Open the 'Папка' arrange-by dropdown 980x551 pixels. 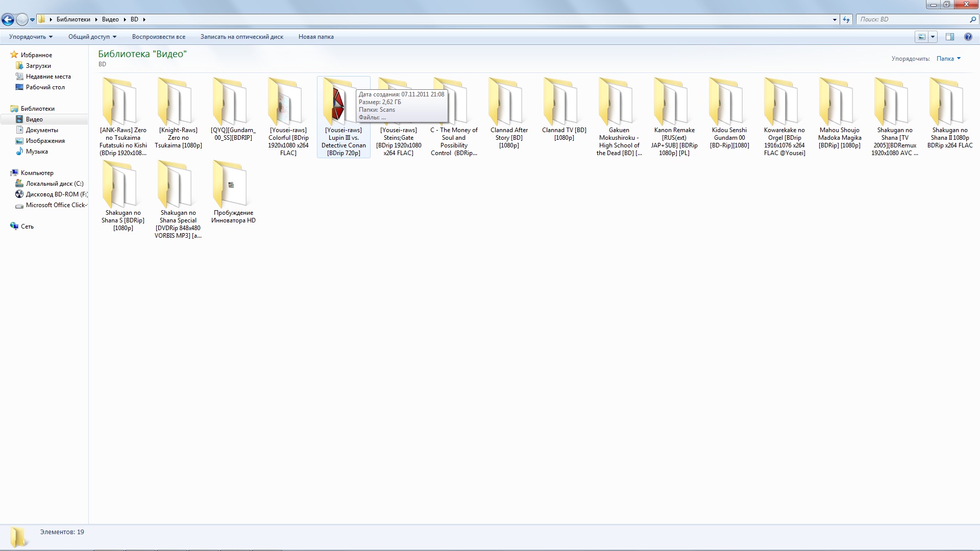[x=948, y=59]
